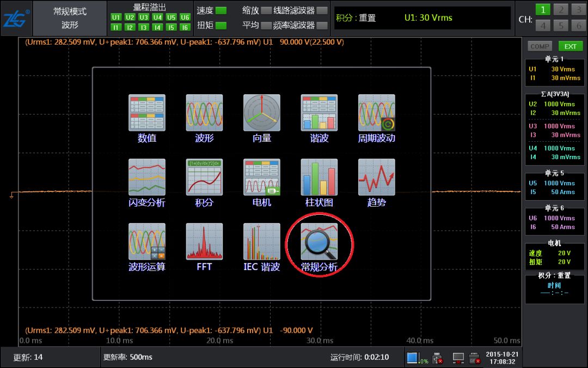Click the I6 overflow indicator

pyautogui.click(x=185, y=27)
